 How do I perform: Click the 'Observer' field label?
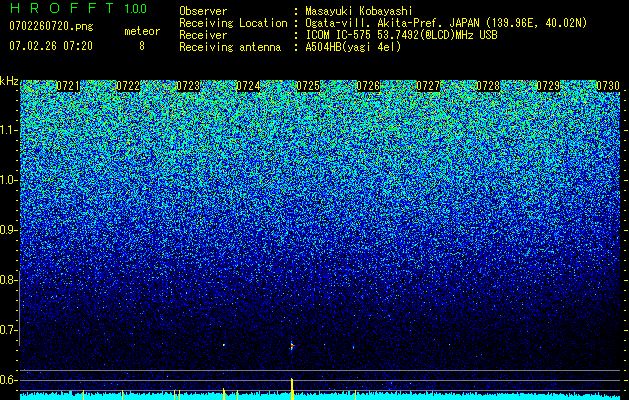coord(203,11)
